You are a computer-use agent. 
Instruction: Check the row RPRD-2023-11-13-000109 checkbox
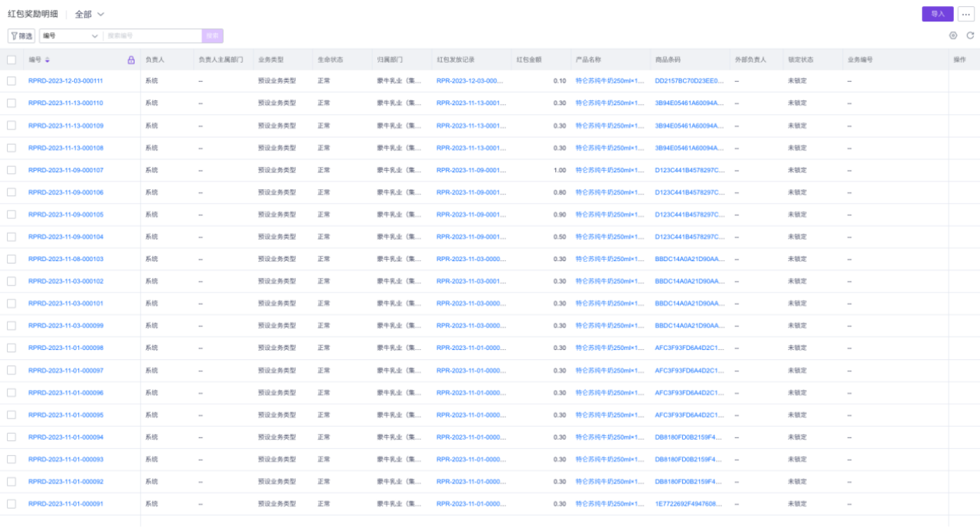[11, 126]
